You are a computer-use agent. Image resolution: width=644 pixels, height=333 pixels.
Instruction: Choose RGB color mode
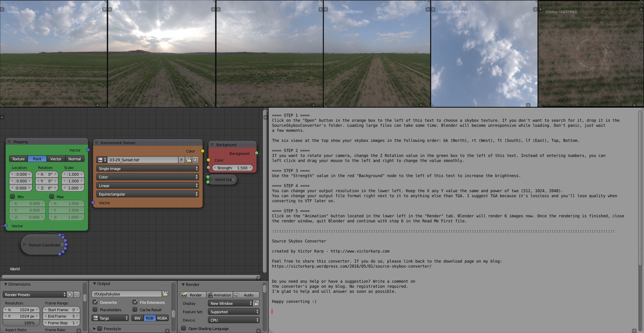point(150,318)
